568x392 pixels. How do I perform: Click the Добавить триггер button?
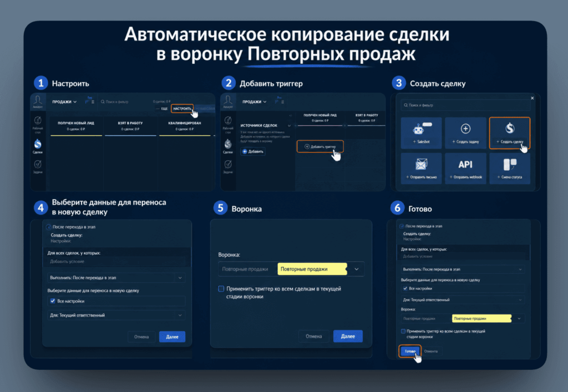click(320, 146)
